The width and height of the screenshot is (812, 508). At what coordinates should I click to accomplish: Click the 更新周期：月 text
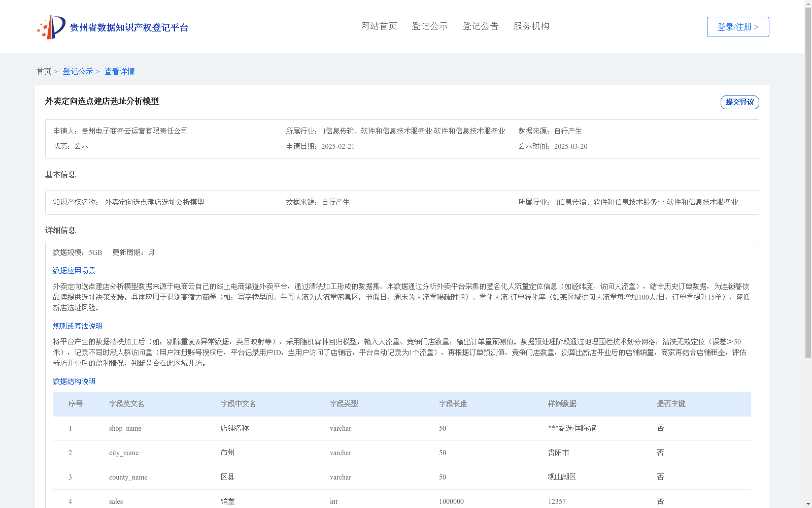tap(133, 252)
